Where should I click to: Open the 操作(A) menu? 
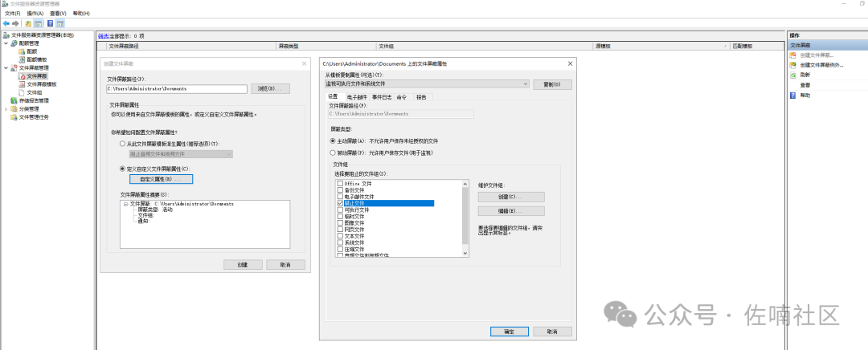(35, 14)
